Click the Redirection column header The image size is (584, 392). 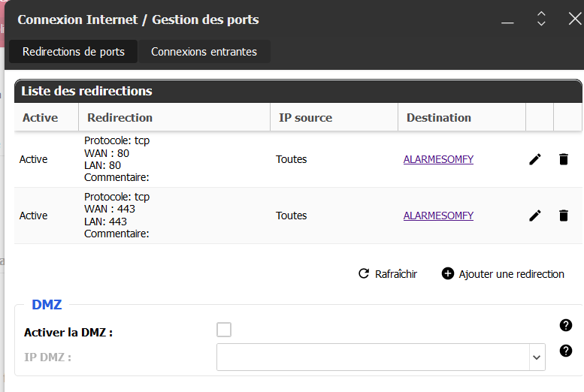point(120,117)
